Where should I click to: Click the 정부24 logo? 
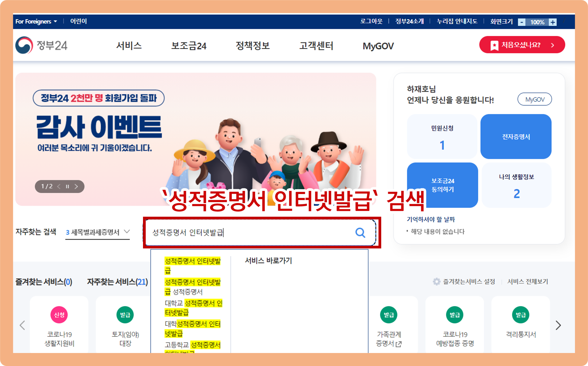pyautogui.click(x=41, y=45)
